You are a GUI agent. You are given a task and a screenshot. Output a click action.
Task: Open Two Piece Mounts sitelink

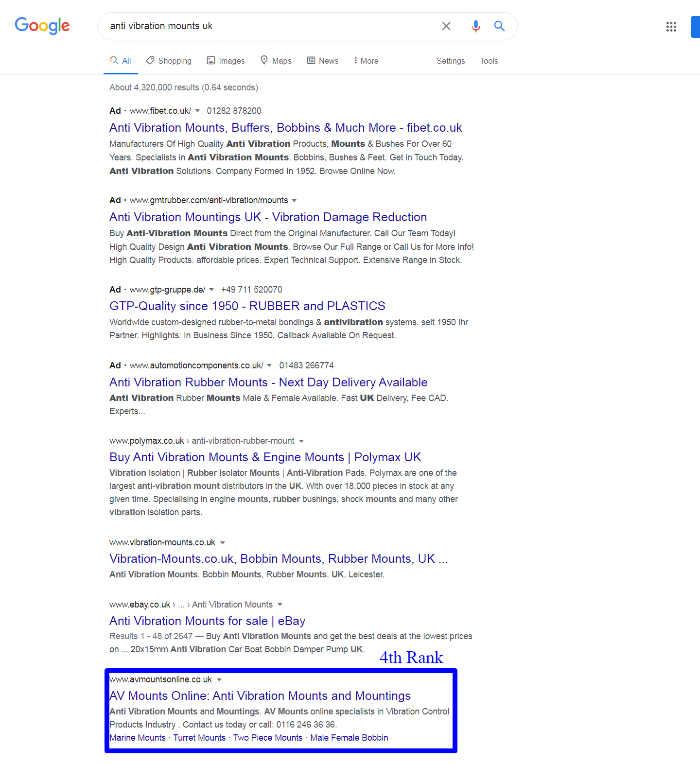point(268,738)
